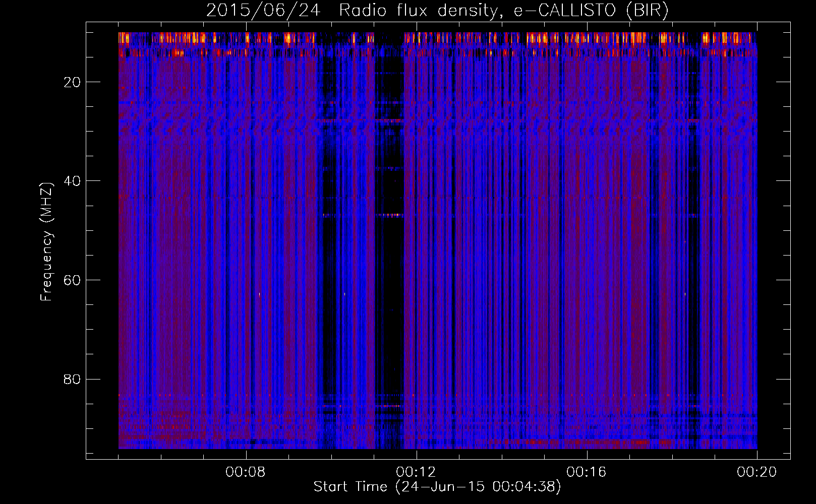The width and height of the screenshot is (816, 504).
Task: Click the 00:12 time tick label
Action: pyautogui.click(x=416, y=472)
